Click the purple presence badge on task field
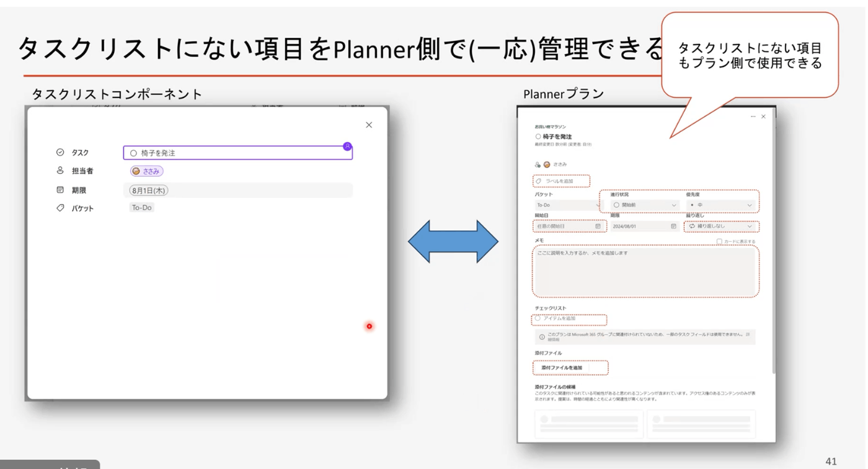Screen dimensions: 868x469 347,146
